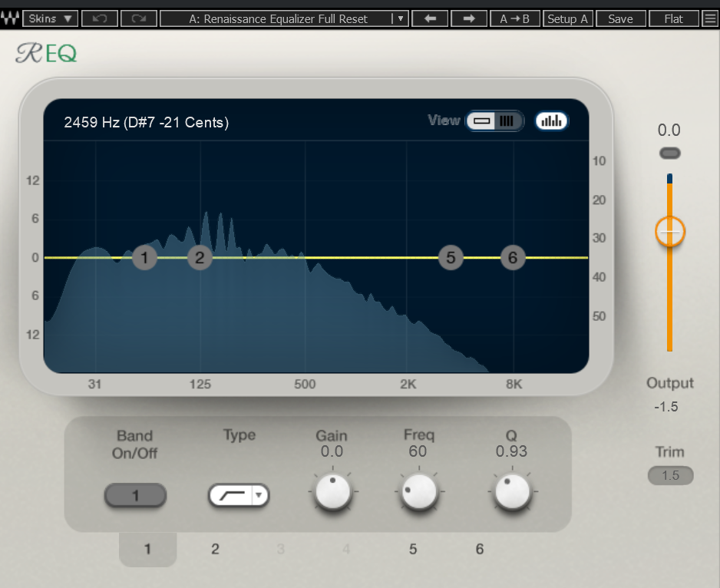The height and width of the screenshot is (588, 720).
Task: Load the next preset
Action: tap(469, 19)
